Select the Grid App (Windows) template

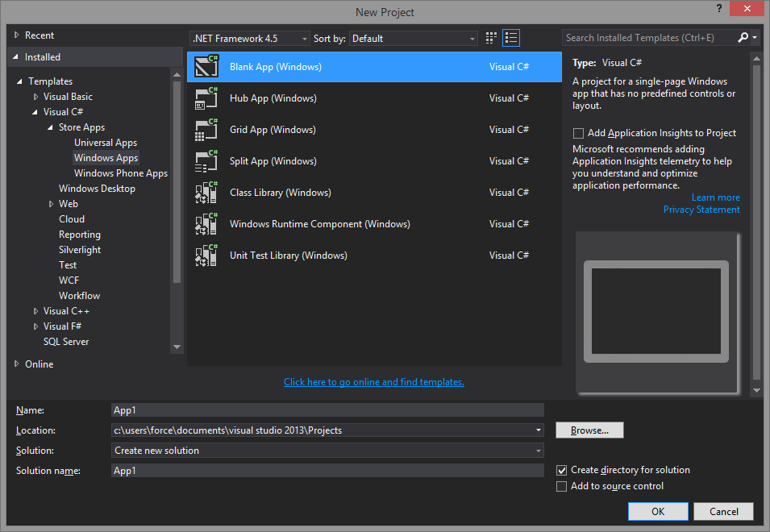[274, 129]
